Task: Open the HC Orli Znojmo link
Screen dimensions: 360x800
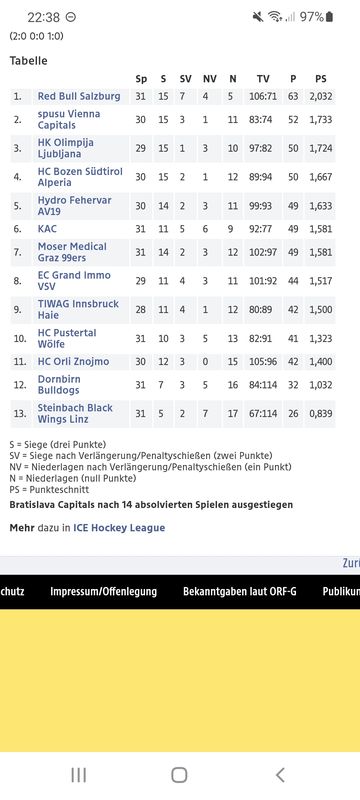Action: point(73,361)
